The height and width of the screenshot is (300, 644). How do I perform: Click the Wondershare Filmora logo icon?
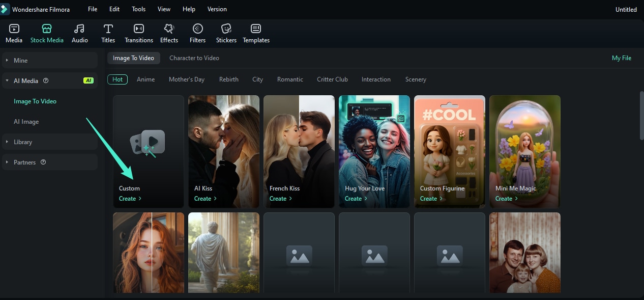point(5,9)
